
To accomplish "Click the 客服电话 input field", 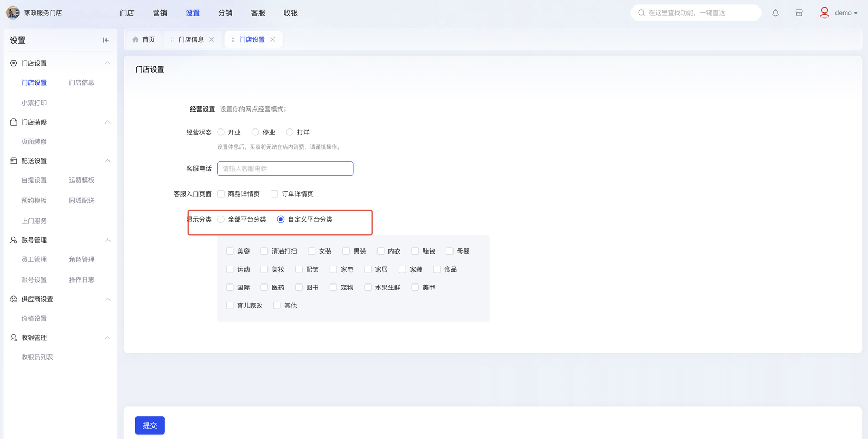I will (285, 169).
